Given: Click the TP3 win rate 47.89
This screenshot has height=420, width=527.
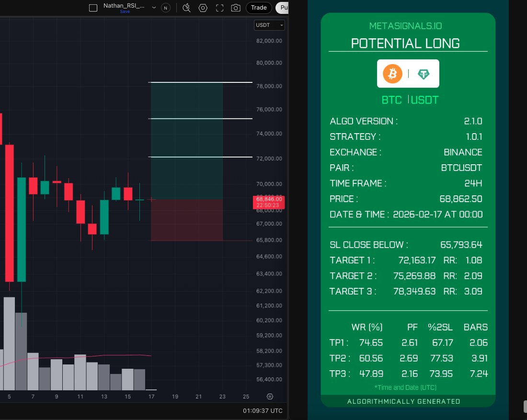Looking at the screenshot, I should point(371,374).
